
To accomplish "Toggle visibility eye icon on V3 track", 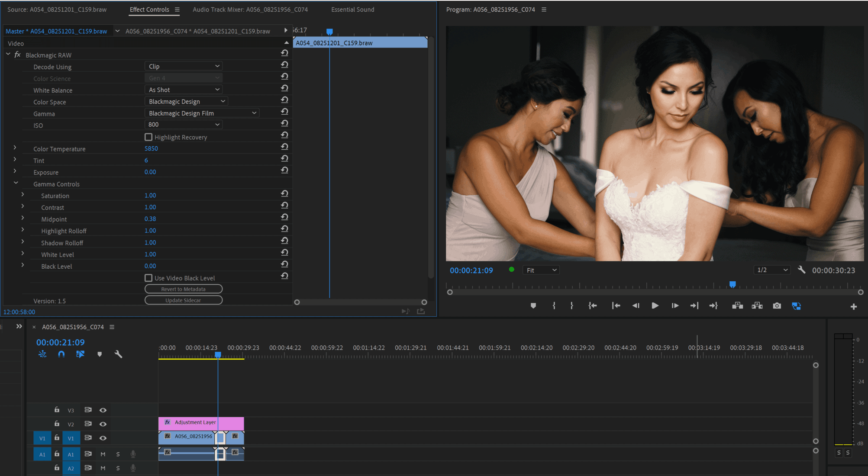I will 103,410.
